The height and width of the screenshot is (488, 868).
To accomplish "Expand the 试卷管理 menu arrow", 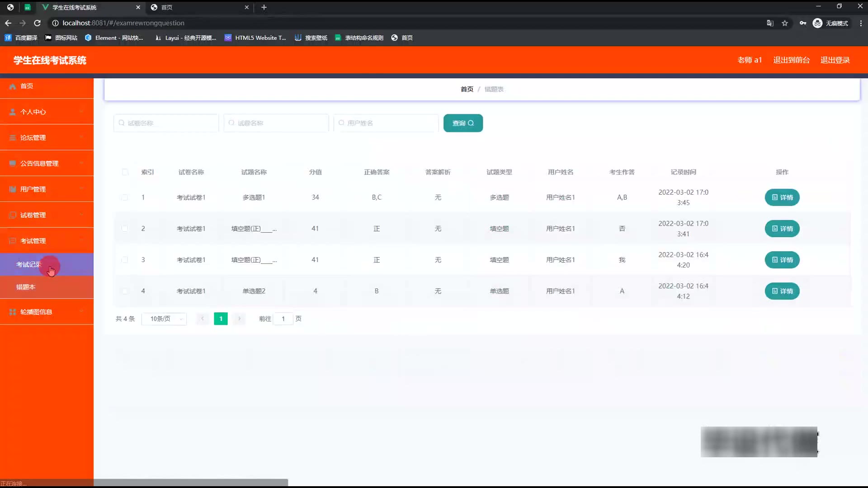I will pyautogui.click(x=81, y=215).
